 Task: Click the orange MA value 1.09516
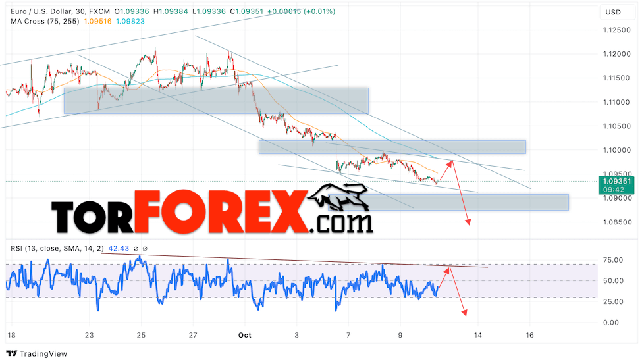(97, 21)
